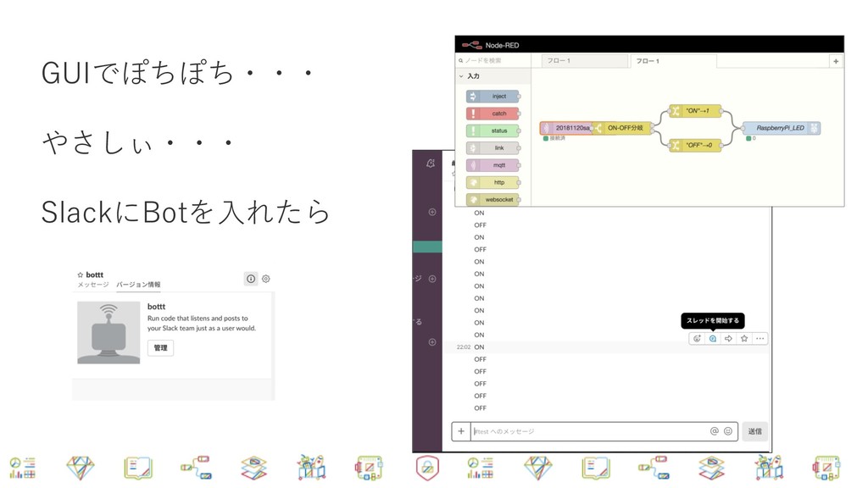868x488 pixels.
Task: Open the バージョン情報 tab
Action: (x=138, y=285)
